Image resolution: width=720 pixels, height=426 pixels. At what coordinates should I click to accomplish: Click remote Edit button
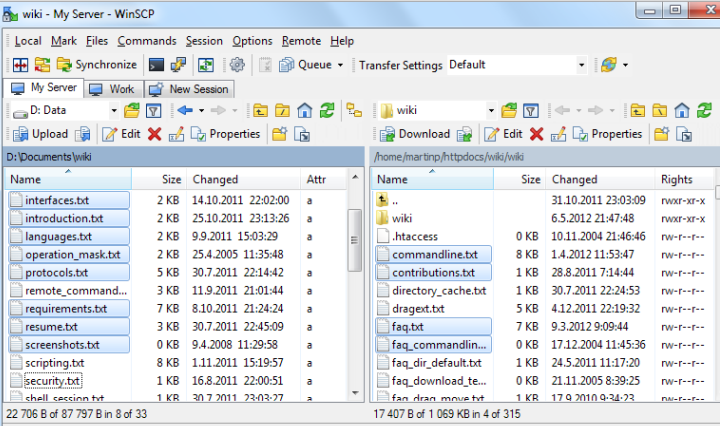pyautogui.click(x=503, y=134)
